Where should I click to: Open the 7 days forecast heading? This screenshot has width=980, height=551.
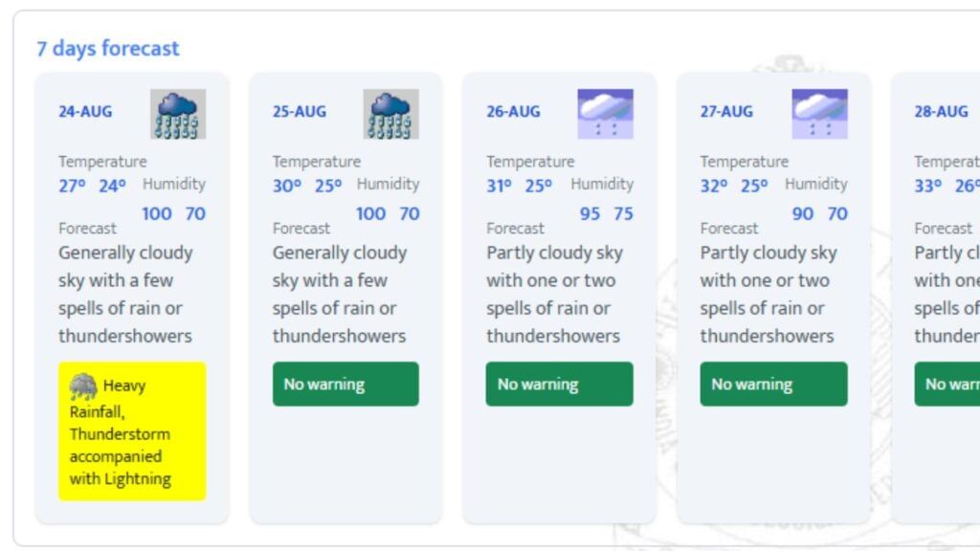[x=108, y=48]
